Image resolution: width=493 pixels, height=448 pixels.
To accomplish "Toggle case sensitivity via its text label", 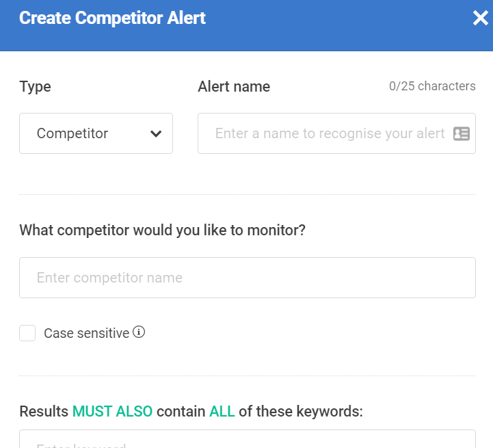I will tap(86, 333).
